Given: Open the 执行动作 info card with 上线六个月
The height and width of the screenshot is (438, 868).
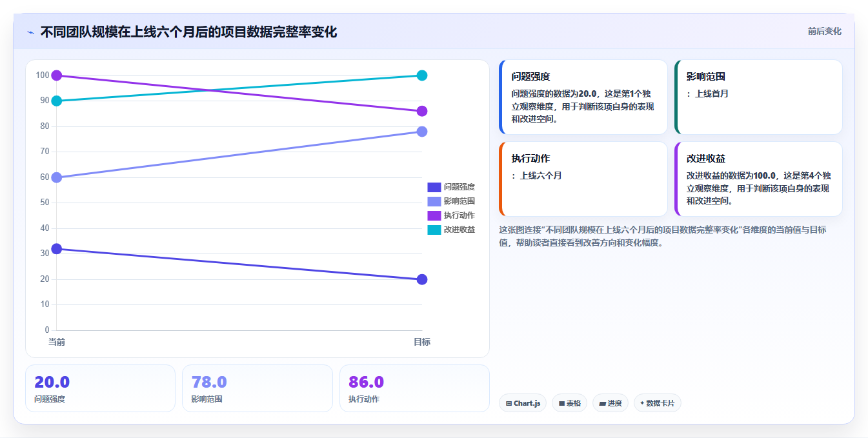Looking at the screenshot, I should pyautogui.click(x=583, y=179).
